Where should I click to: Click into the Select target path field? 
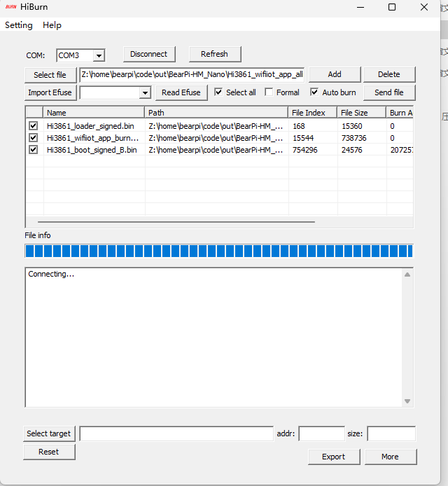176,433
